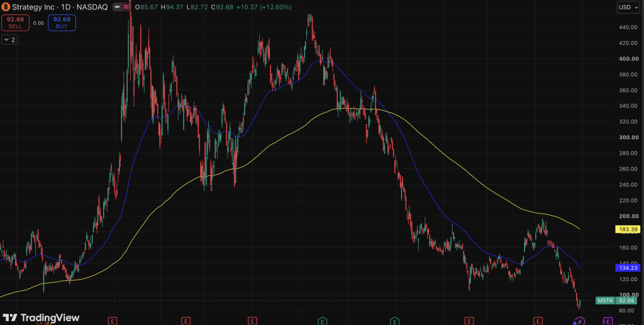Click the orange Bitcoin logo beside Strategy Inc
The height and width of the screenshot is (325, 644).
coord(5,7)
